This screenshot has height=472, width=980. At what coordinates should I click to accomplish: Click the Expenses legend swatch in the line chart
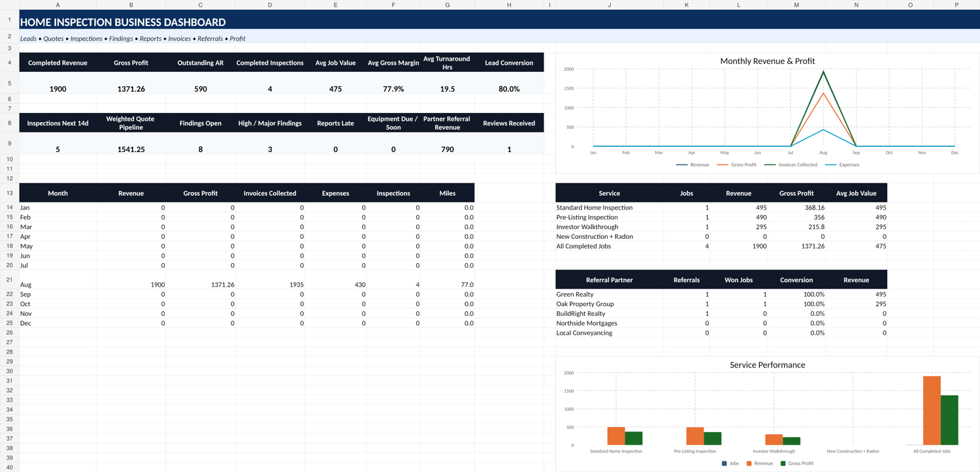pyautogui.click(x=830, y=165)
